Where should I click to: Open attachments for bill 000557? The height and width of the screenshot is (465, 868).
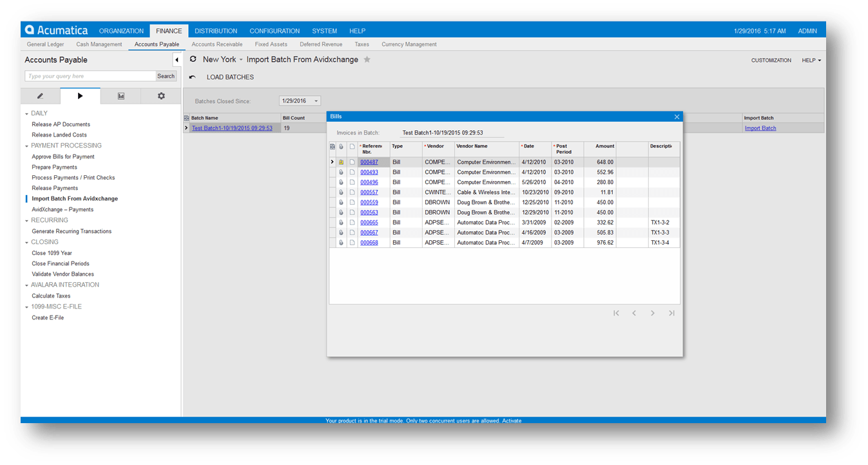coord(342,193)
